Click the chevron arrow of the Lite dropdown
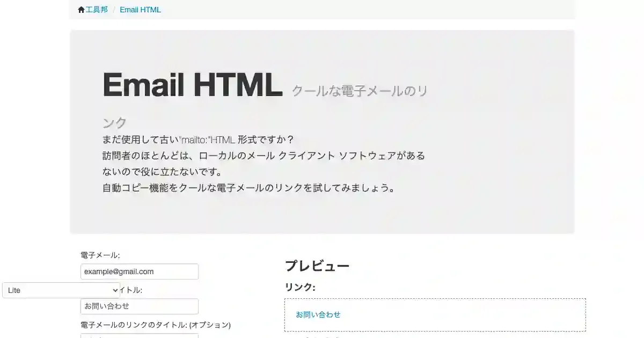 click(x=115, y=290)
